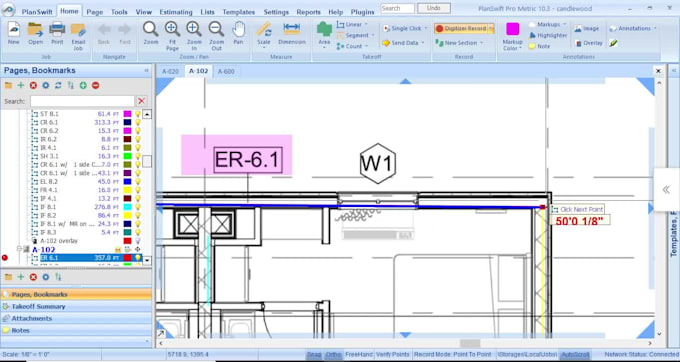Toggle visibility bulb for EL 8.2
The width and height of the screenshot is (680, 362).
click(x=138, y=182)
